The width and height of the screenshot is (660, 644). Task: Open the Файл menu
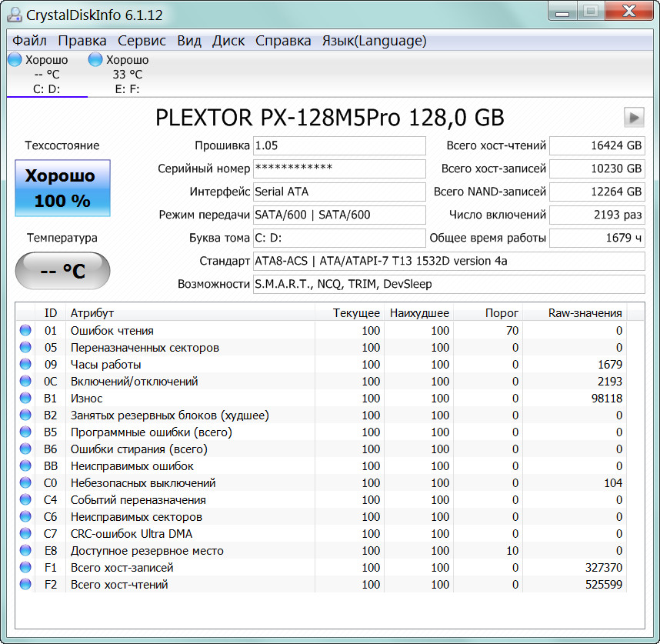click(x=29, y=41)
